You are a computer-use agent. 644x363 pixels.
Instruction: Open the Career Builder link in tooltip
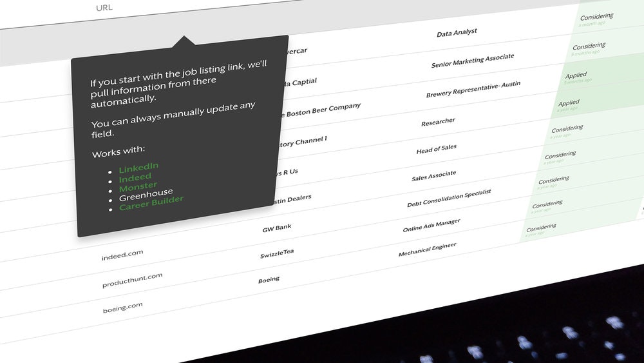click(x=151, y=204)
